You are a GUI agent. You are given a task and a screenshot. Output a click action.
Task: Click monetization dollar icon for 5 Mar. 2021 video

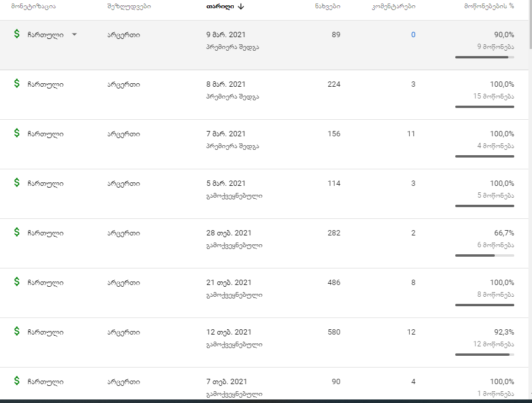(17, 183)
